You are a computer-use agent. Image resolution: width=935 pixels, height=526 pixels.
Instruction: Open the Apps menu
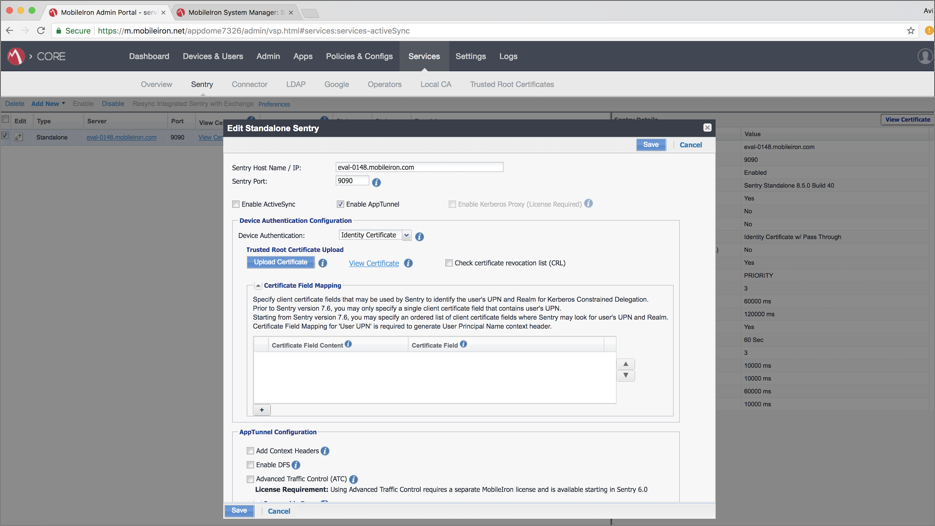pyautogui.click(x=303, y=56)
